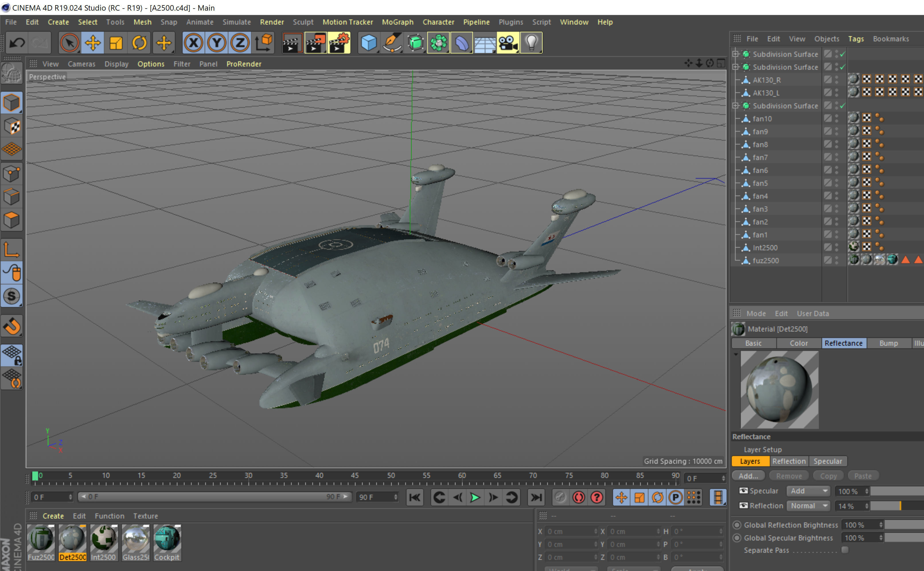Toggle Specular layer visibility eye

pyautogui.click(x=743, y=490)
